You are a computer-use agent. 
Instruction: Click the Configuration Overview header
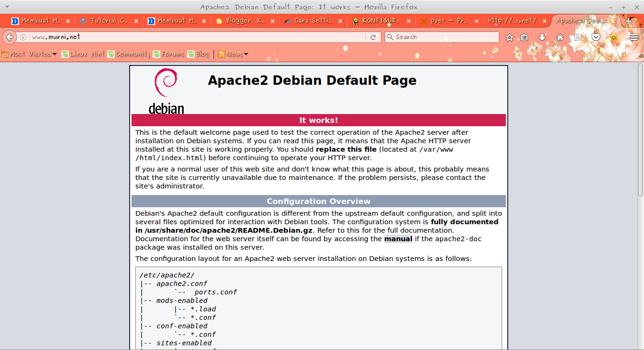click(x=319, y=201)
